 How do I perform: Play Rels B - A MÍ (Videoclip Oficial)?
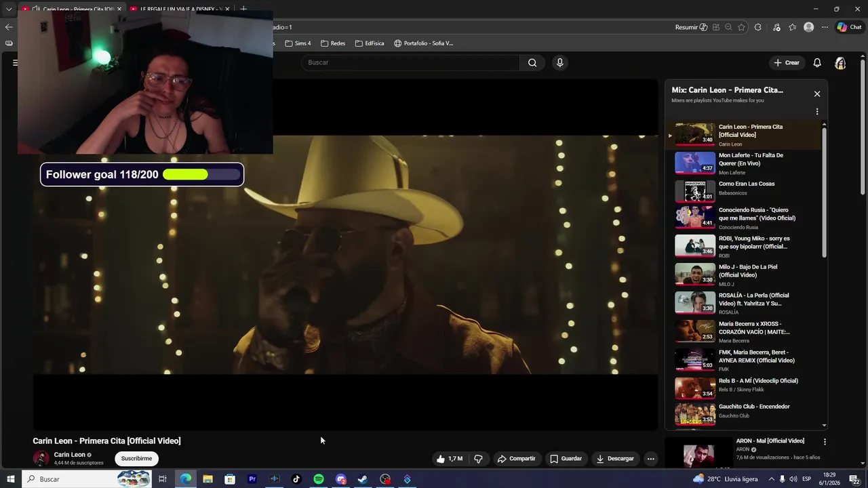point(743,388)
